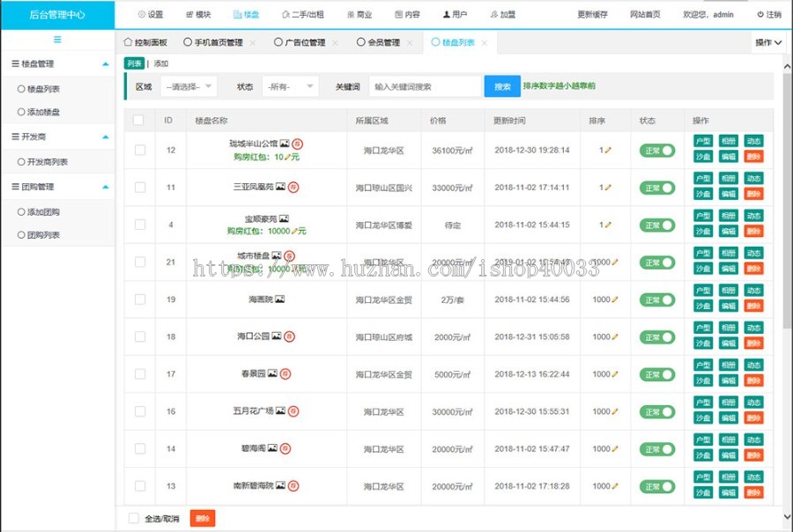Expand the 操作 dropdown at top right
The height and width of the screenshot is (532, 793).
(768, 42)
